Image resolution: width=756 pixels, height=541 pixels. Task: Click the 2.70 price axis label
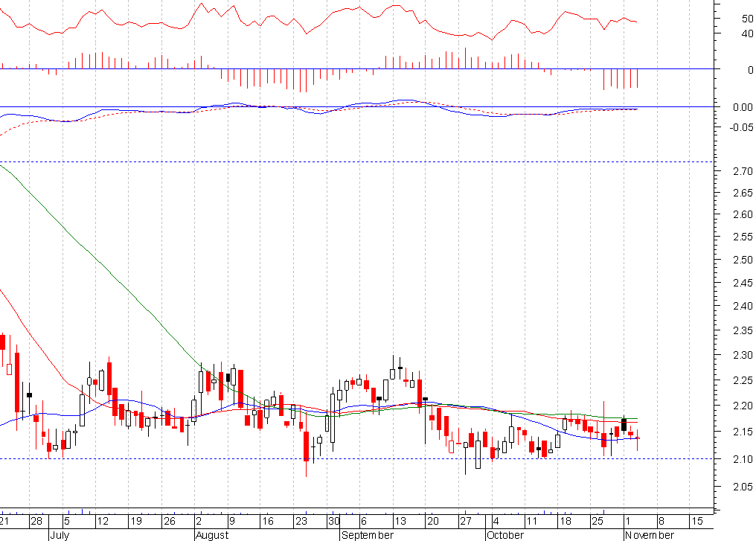(x=743, y=171)
